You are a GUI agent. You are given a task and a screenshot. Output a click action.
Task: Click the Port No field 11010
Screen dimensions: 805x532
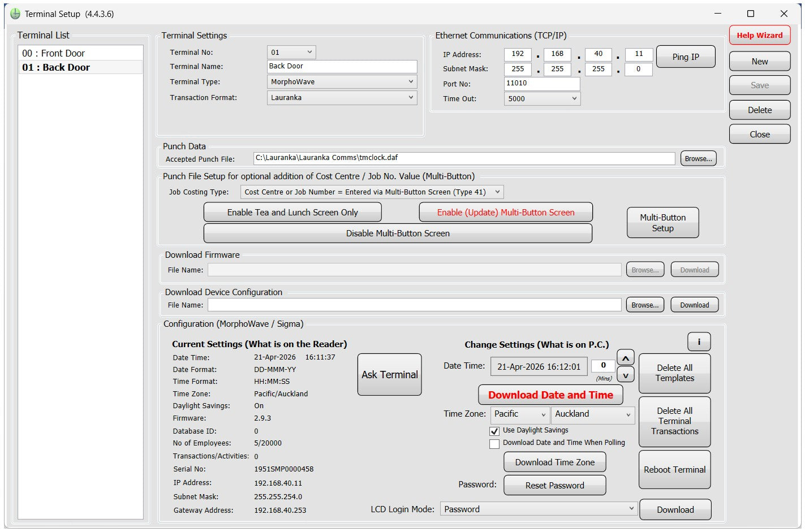tap(542, 84)
